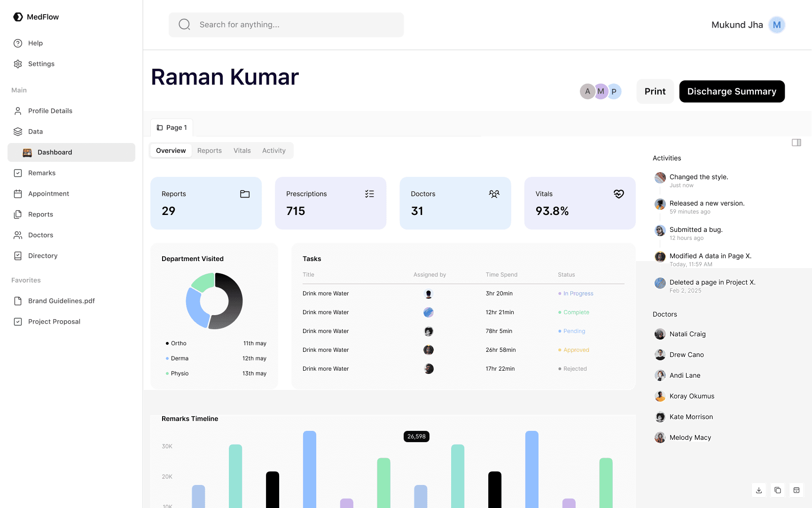
Task: Click the download icon button
Action: 759,490
